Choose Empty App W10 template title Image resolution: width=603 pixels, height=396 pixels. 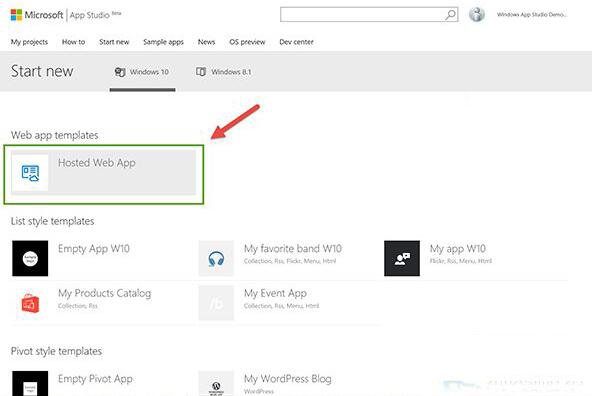coord(94,249)
